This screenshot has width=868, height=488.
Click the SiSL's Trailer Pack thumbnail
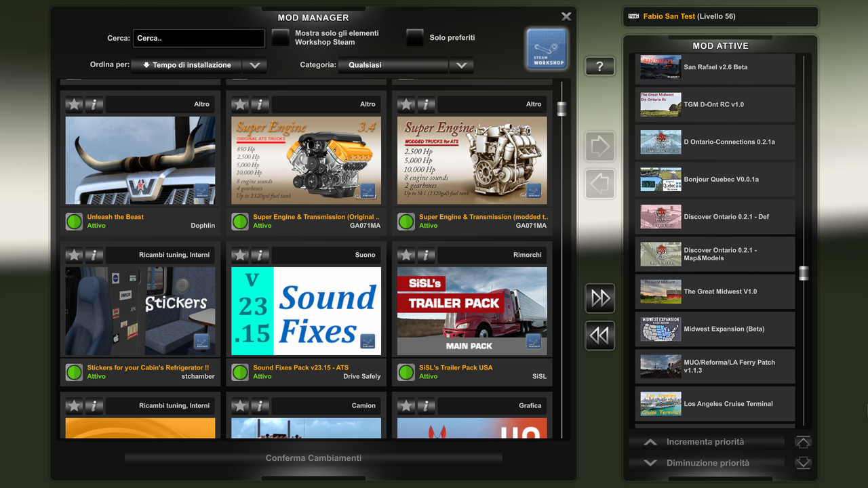472,311
